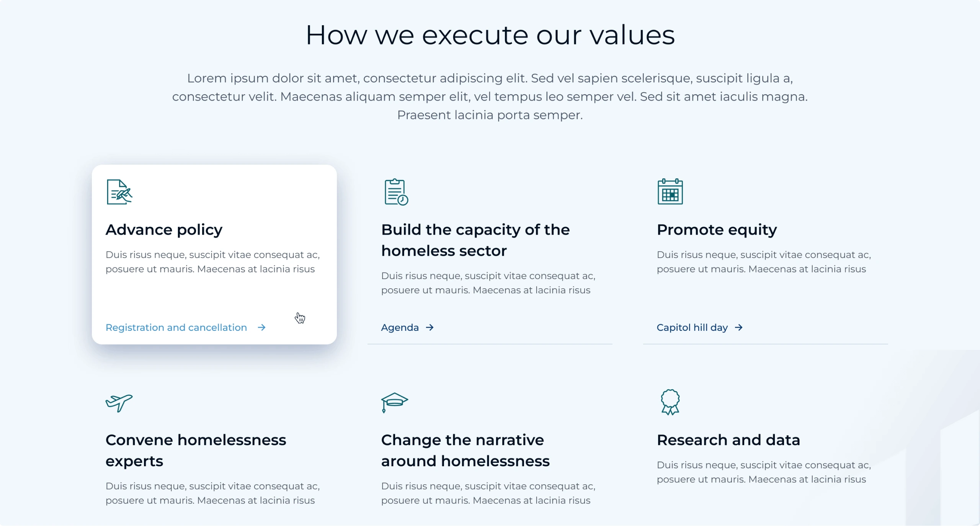The width and height of the screenshot is (980, 526).
Task: Click the arrow beside Capitol hill day
Action: (738, 327)
